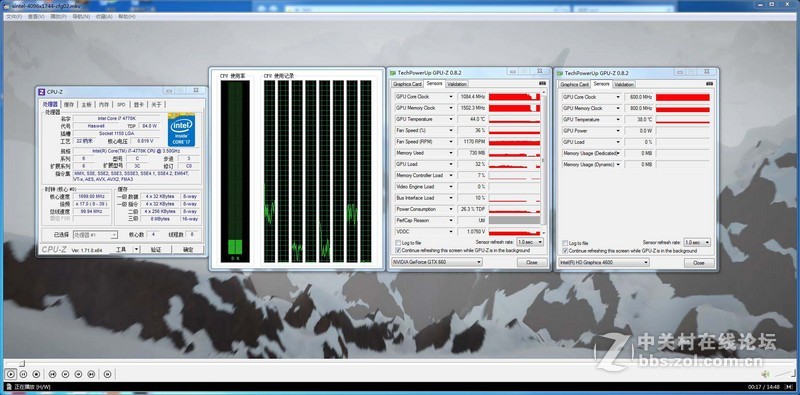800x395 pixels.
Task: Open GPU Power sensor dropdown in Intel GPU-Z
Action: 617,131
